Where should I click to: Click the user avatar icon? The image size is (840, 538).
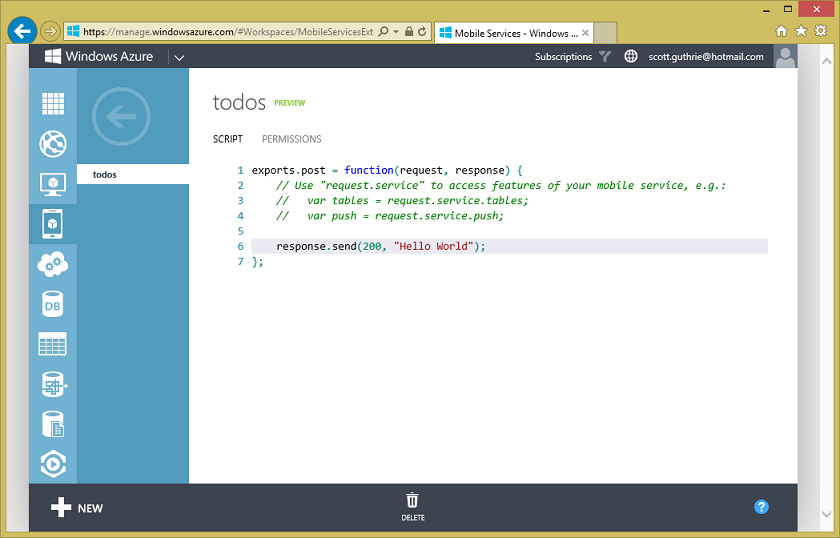(785, 56)
